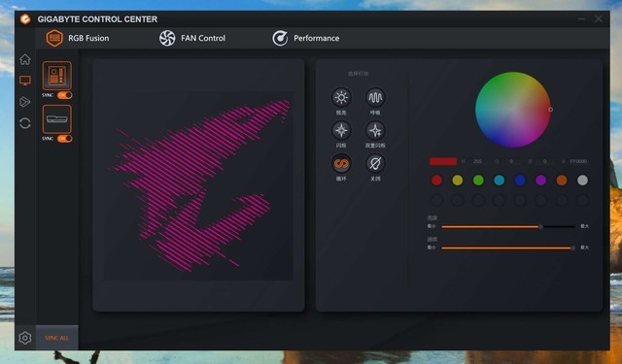Screen dimensions: 622x364
Task: Switch to the FAN Control tab
Action: coord(192,39)
